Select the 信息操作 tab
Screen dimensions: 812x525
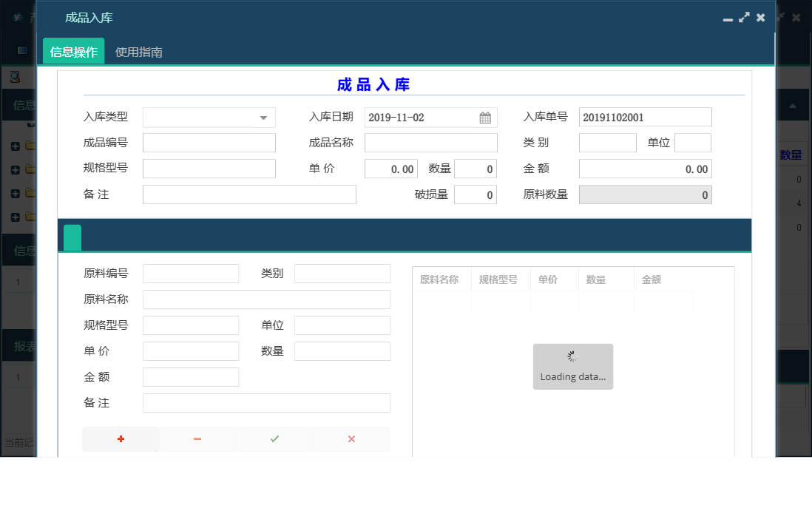[x=73, y=51]
